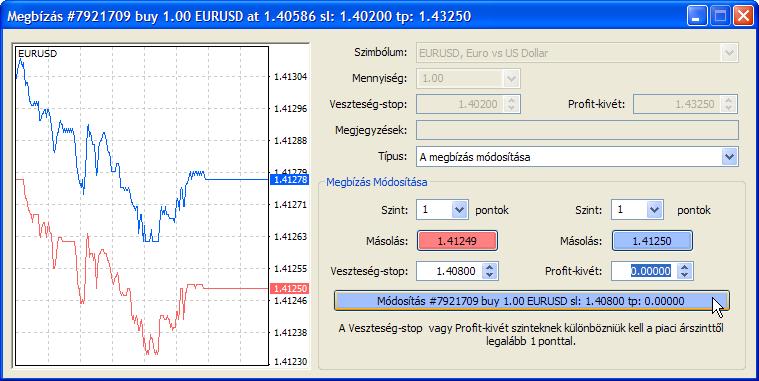Screen dimensions: 759x381
Task: Click the EURUSD chart title
Action: pos(37,54)
